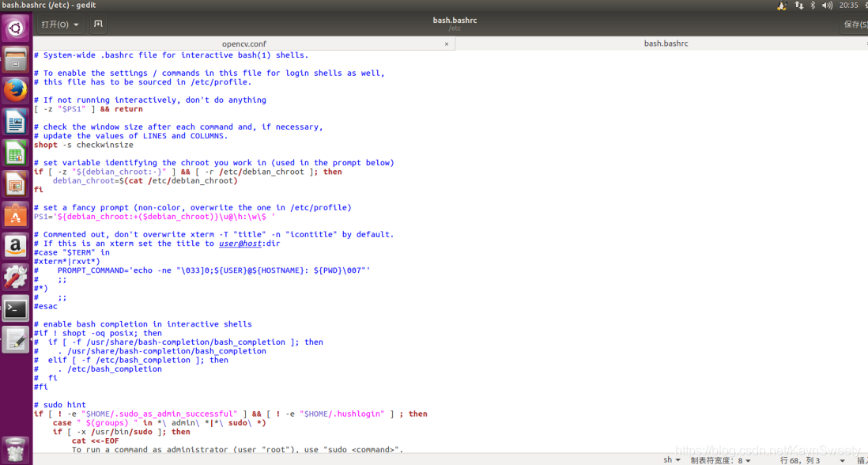
Task: Open the 制表符宽度: 8 tab width dropdown
Action: tap(720, 460)
